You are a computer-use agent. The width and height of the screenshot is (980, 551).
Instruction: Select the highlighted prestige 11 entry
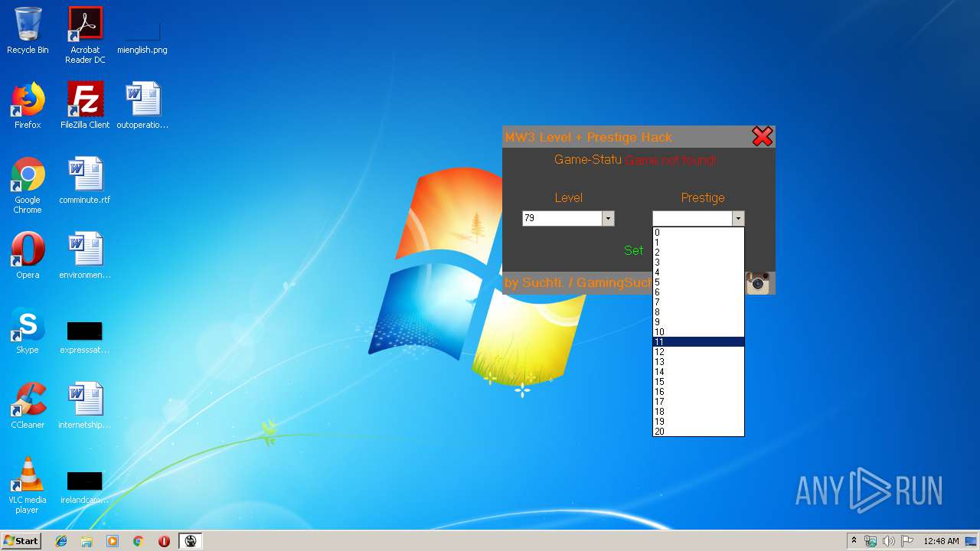point(698,342)
